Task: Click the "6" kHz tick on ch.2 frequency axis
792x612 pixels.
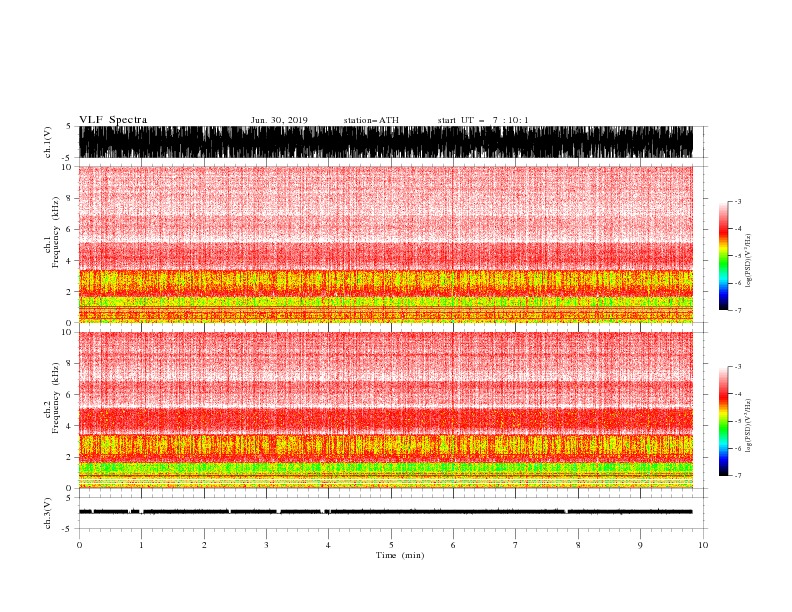Action: click(69, 395)
